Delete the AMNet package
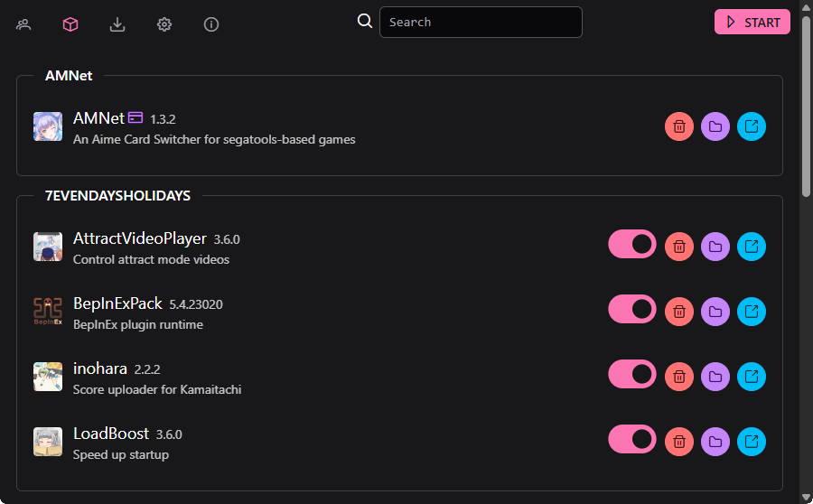The image size is (813, 504). (x=679, y=126)
